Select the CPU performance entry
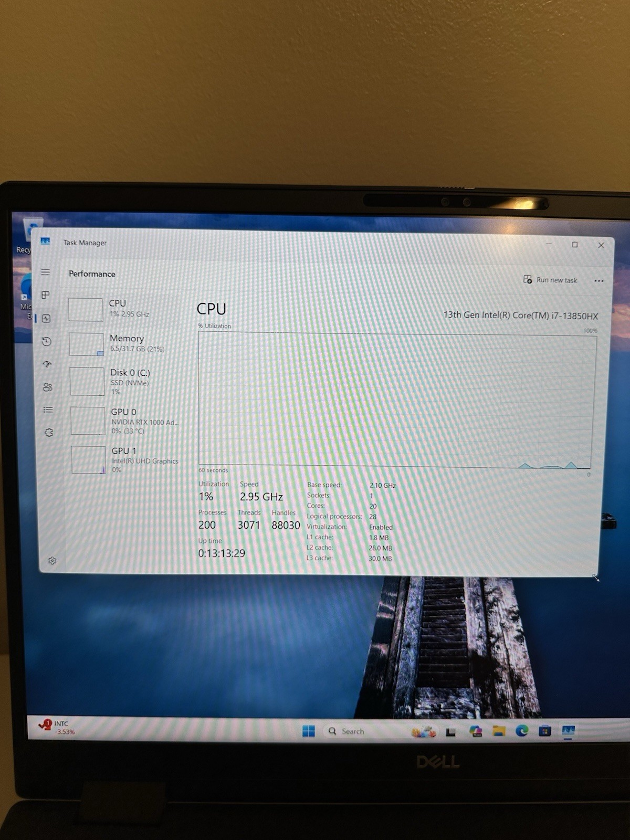 click(125, 309)
